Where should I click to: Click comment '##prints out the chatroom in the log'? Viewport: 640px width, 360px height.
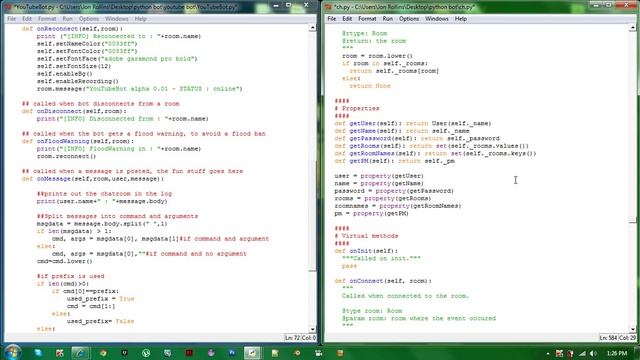(104, 194)
